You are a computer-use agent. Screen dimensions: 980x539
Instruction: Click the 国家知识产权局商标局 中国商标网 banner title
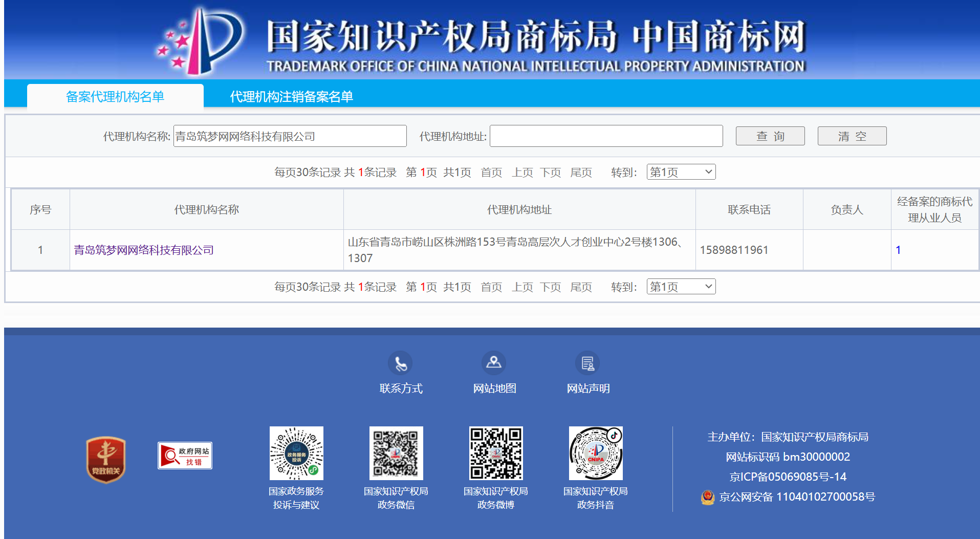click(536, 37)
